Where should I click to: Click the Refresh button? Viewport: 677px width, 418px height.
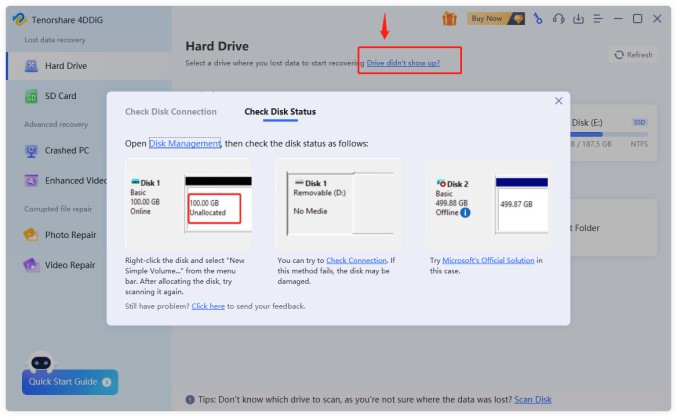[633, 55]
